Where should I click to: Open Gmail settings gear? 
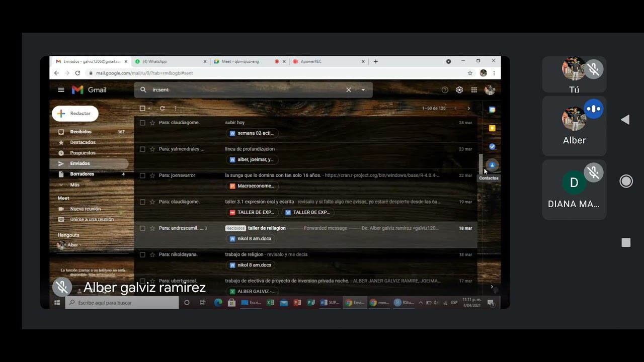coord(459,90)
